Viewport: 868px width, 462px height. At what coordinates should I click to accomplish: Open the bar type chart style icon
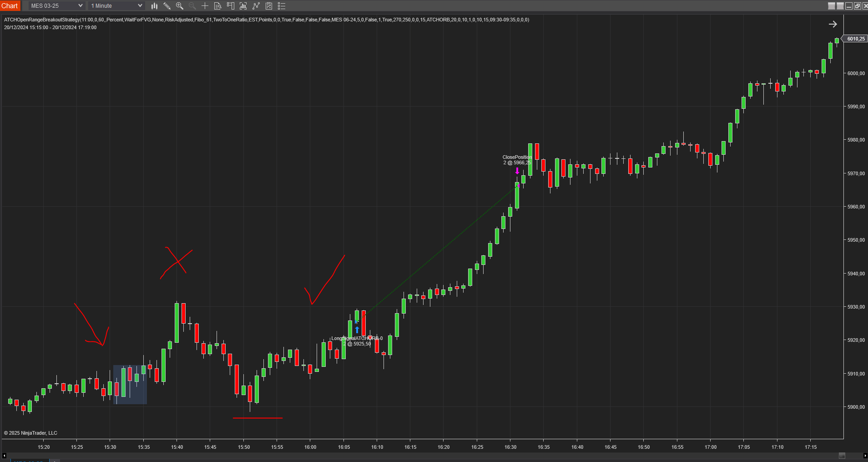154,6
